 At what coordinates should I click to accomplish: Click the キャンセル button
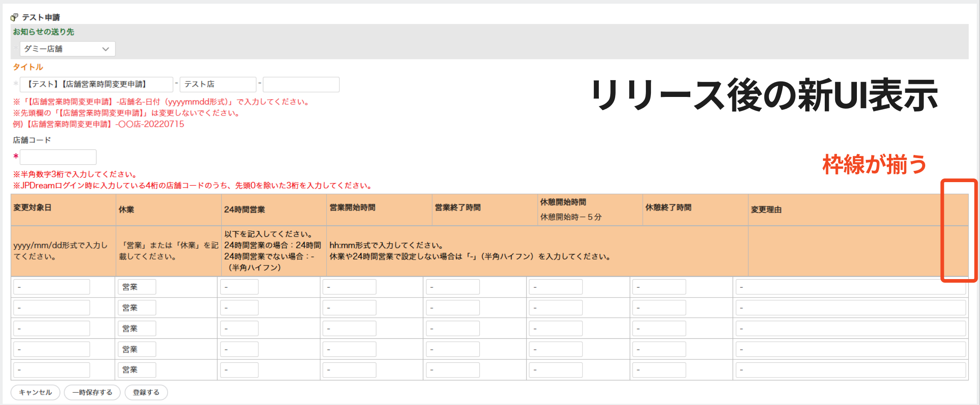pyautogui.click(x=35, y=392)
